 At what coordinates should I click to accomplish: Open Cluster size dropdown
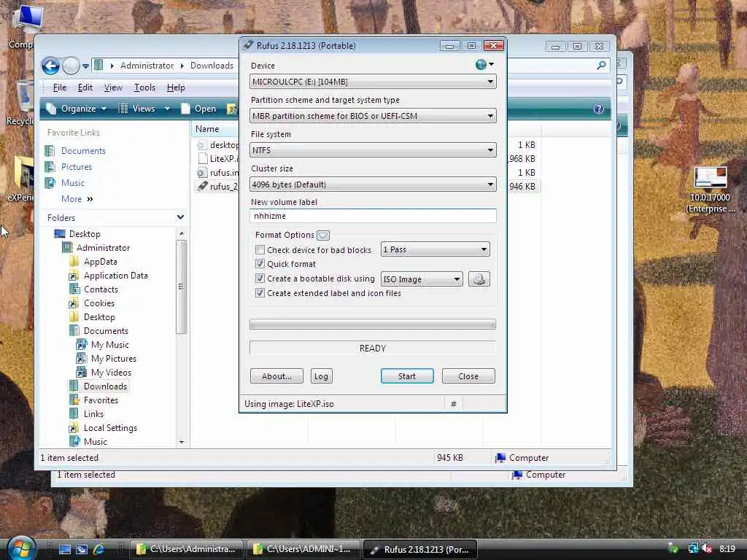coord(373,184)
